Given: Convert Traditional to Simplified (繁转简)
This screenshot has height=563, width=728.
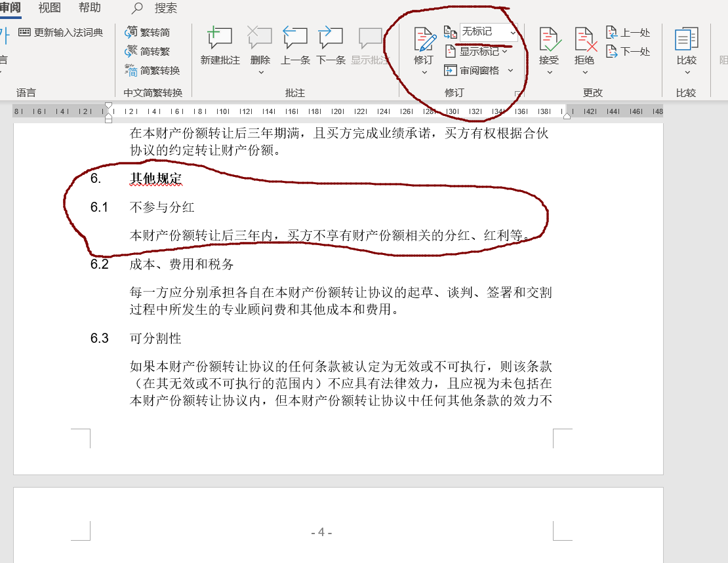Looking at the screenshot, I should tap(148, 32).
